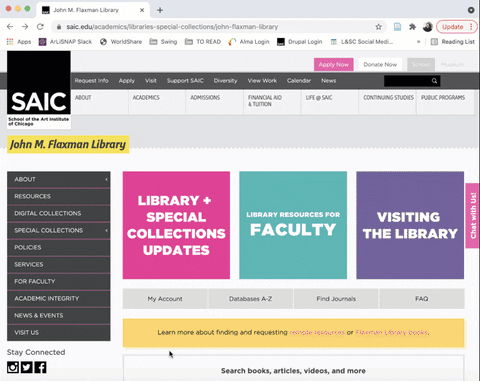Screen dimensions: 480x381
Task: Open the Alma Login bookmark
Action: click(249, 42)
